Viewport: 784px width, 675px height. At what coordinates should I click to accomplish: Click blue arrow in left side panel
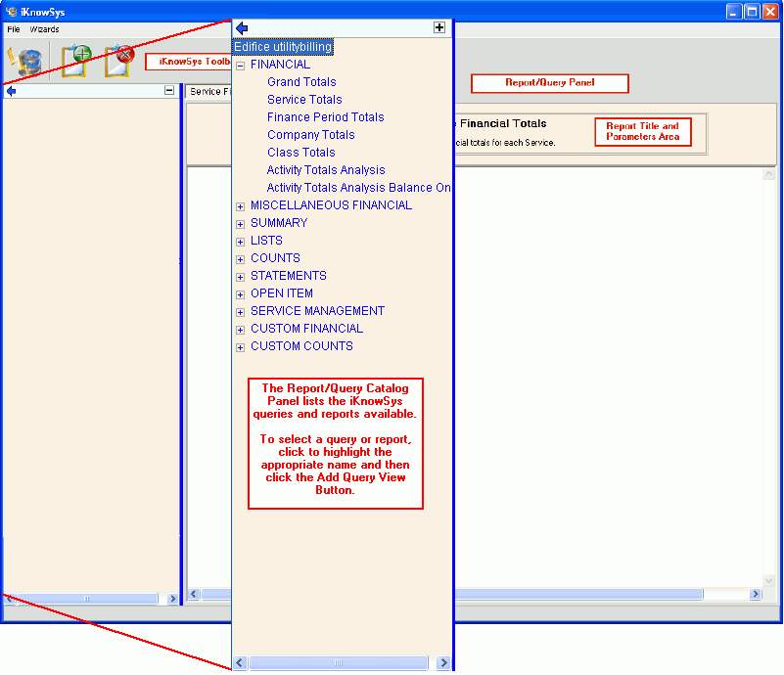click(x=11, y=91)
